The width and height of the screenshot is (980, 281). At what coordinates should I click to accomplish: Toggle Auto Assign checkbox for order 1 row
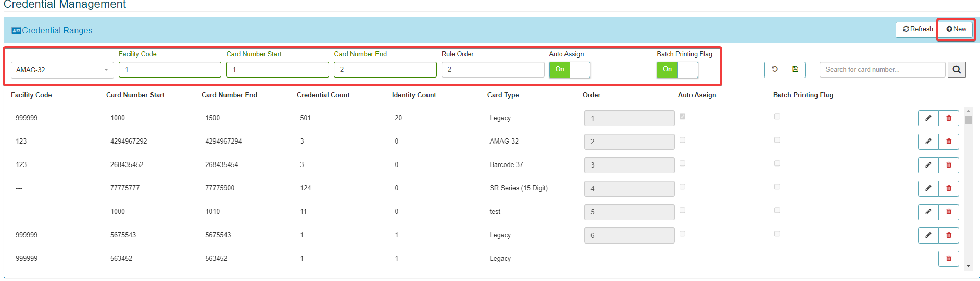(682, 117)
